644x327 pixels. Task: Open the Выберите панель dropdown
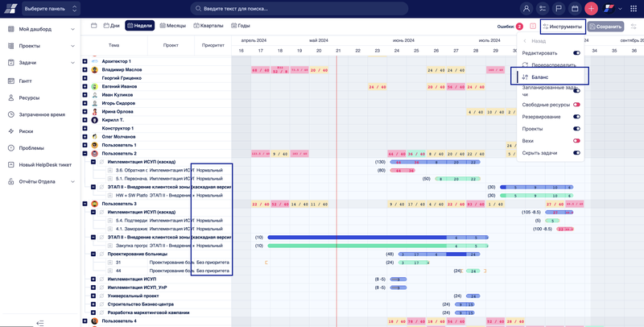tap(48, 9)
